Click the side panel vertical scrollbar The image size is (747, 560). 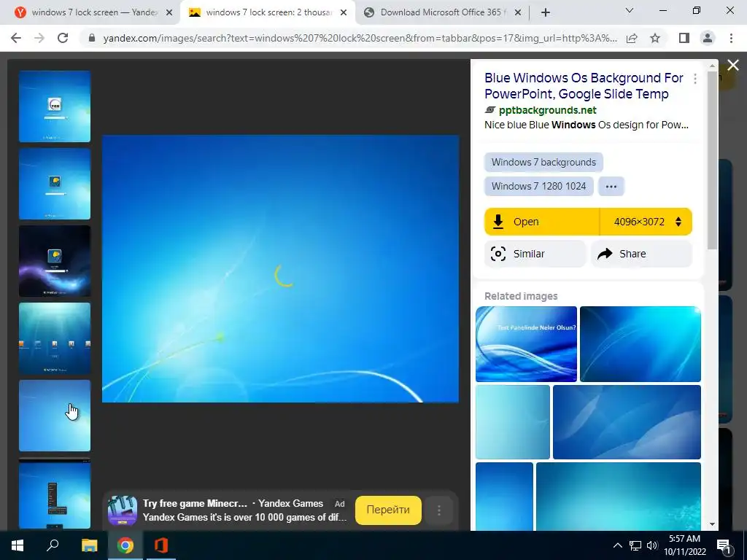click(x=712, y=160)
